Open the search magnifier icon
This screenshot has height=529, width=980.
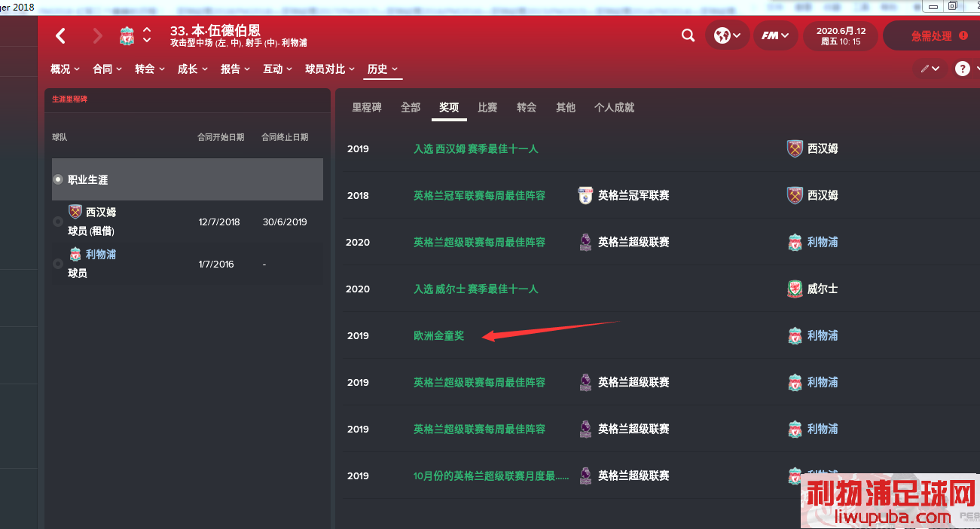coord(688,35)
